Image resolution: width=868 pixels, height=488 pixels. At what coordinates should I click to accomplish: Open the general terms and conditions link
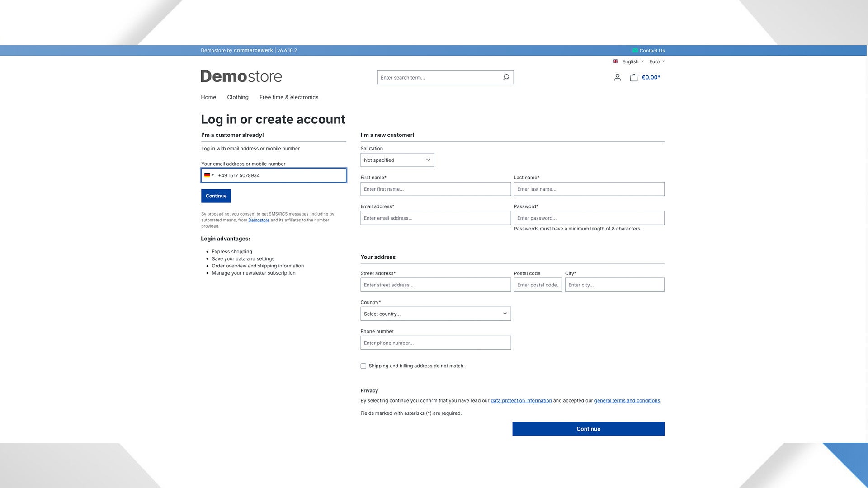coord(627,401)
